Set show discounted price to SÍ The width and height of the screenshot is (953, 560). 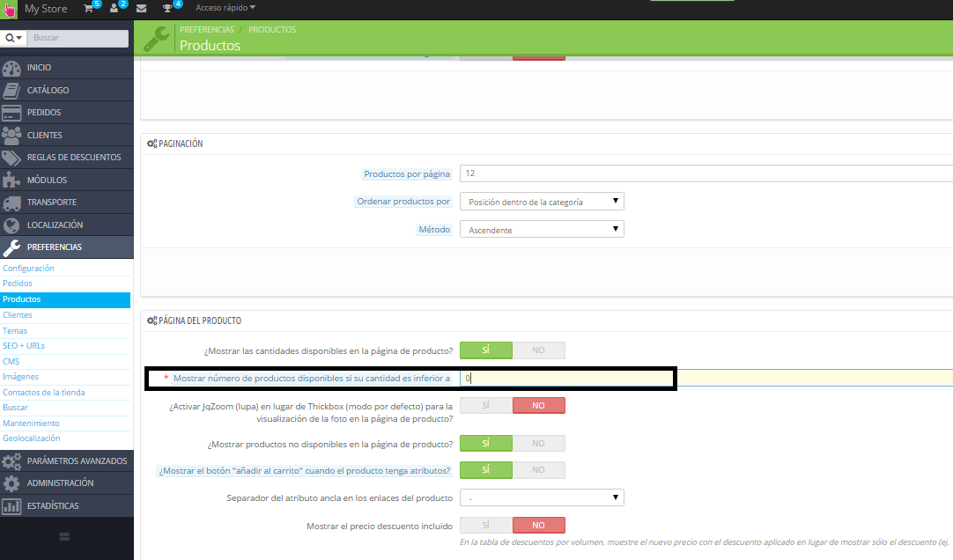(485, 525)
